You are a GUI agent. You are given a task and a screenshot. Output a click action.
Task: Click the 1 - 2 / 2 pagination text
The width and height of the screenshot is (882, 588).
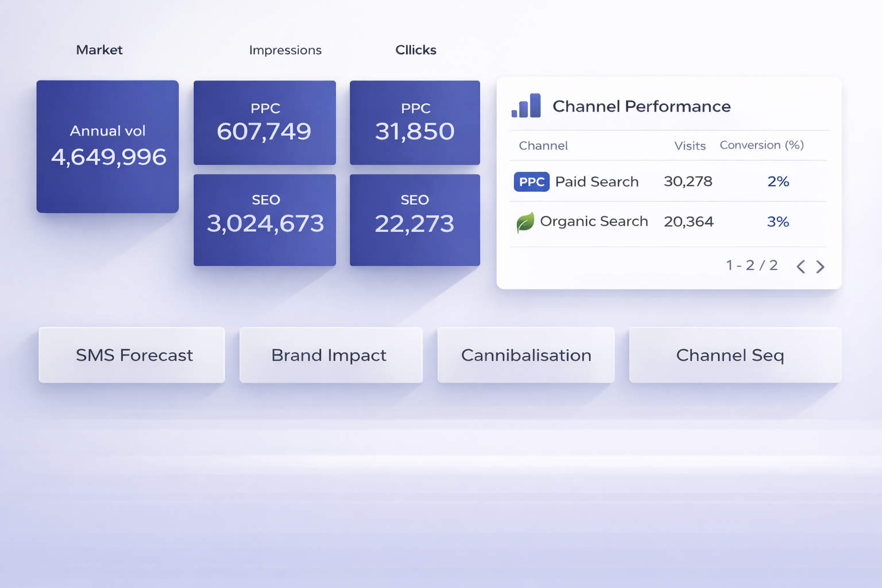(752, 265)
